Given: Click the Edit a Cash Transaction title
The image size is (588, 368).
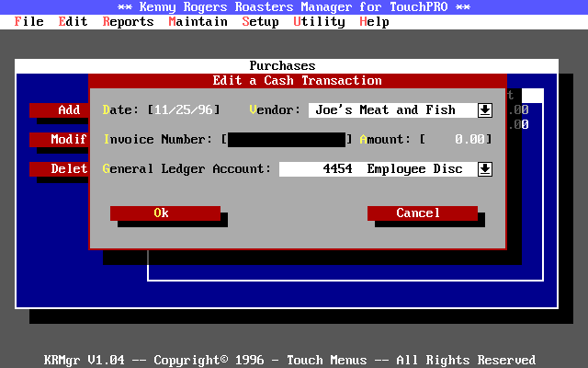Looking at the screenshot, I should pyautogui.click(x=298, y=81).
